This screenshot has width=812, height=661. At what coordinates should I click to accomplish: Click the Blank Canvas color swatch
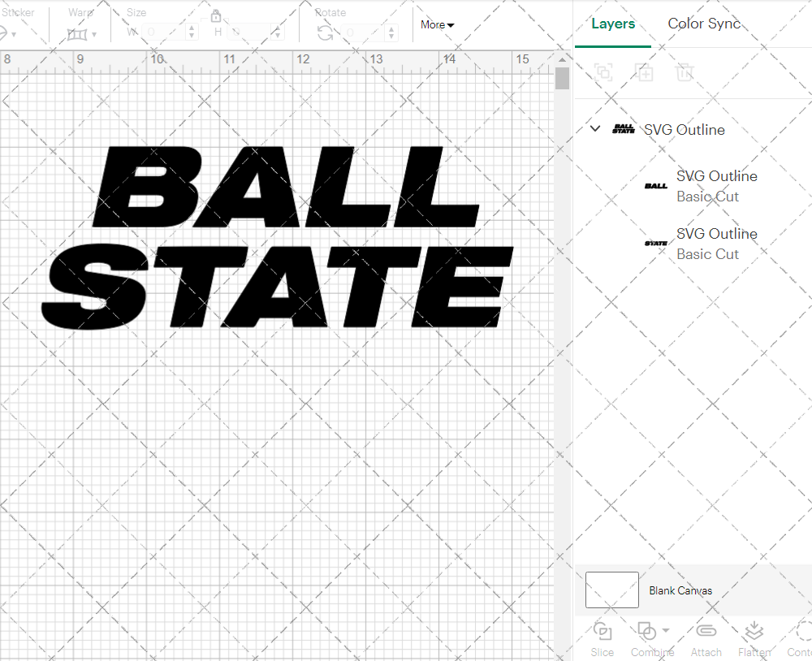click(611, 590)
